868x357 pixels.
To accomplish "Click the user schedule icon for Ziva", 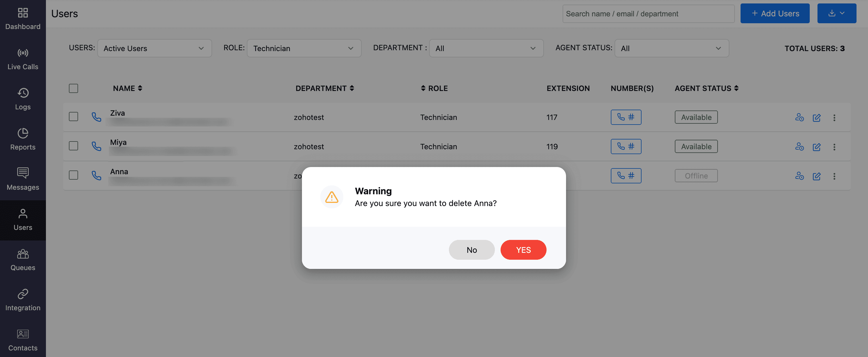I will coord(799,118).
